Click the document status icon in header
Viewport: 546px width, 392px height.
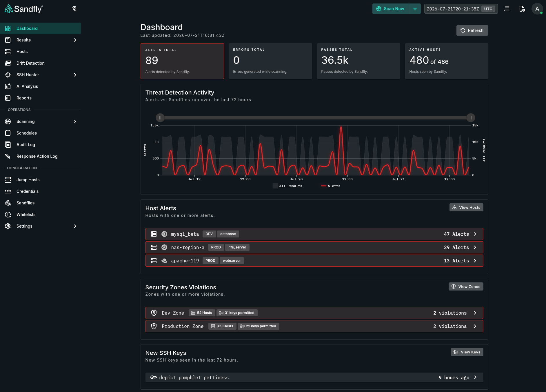(522, 9)
